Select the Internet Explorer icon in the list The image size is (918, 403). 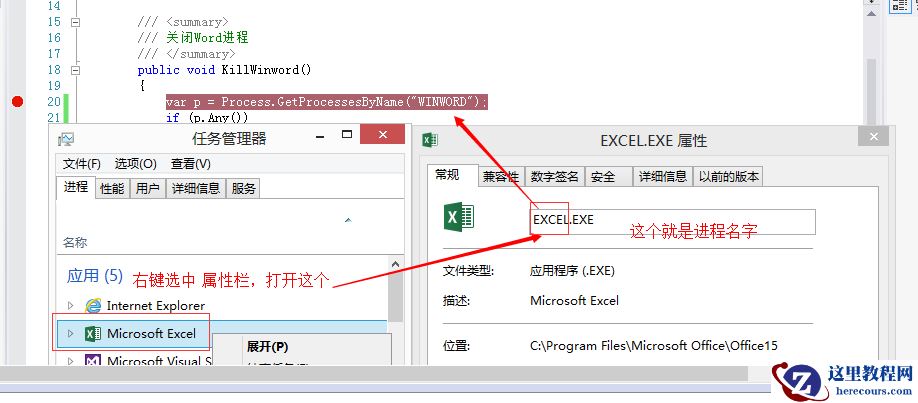coord(93,305)
